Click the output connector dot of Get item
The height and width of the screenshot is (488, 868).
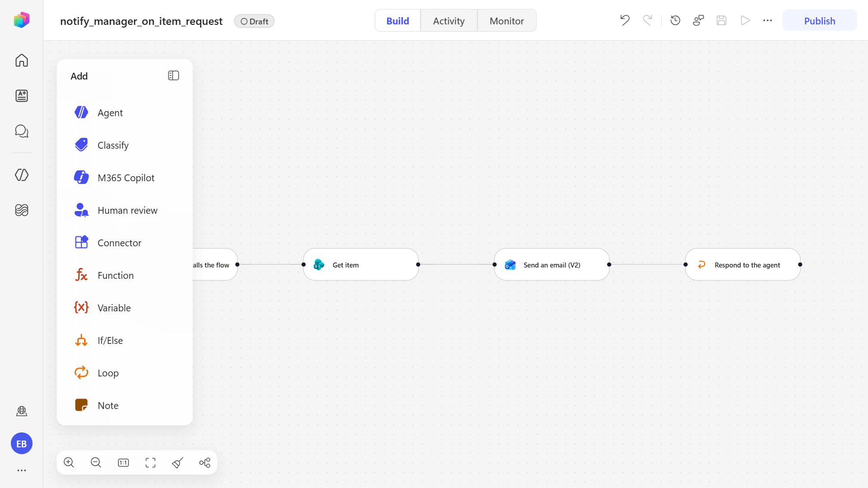click(x=418, y=265)
